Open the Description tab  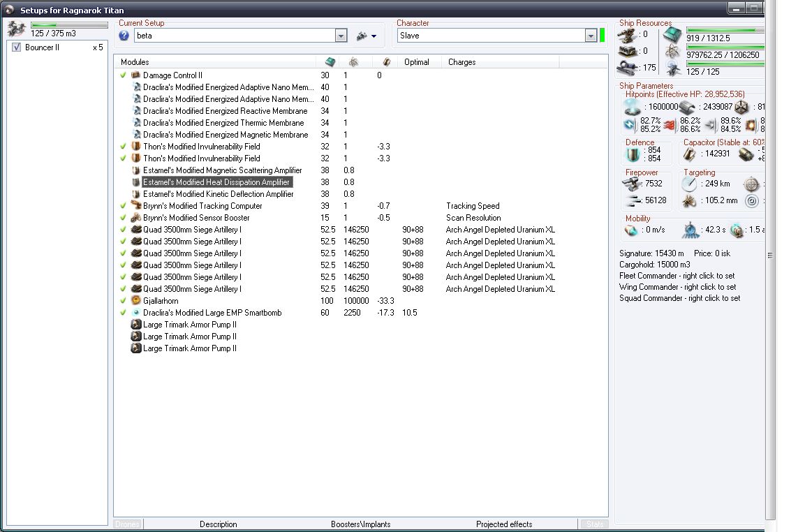(x=219, y=524)
